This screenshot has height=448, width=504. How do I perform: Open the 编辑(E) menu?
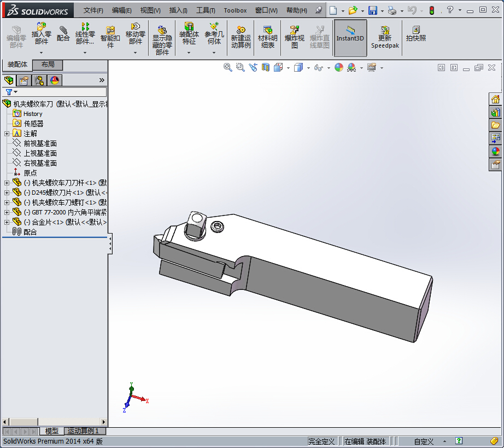pos(121,10)
